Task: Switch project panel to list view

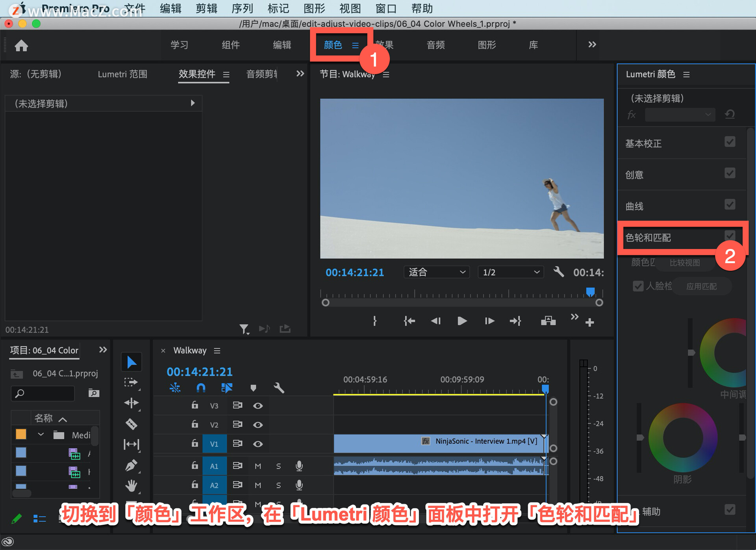Action: coord(39,518)
